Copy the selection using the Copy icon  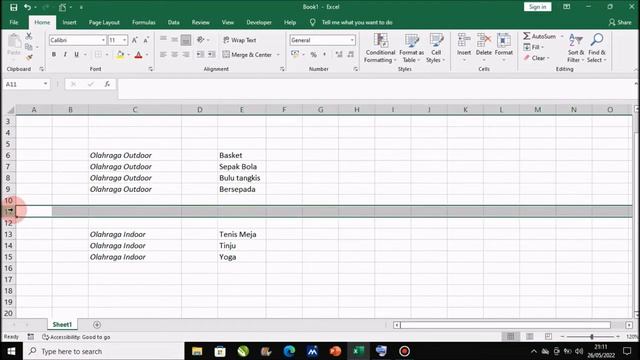point(29,47)
